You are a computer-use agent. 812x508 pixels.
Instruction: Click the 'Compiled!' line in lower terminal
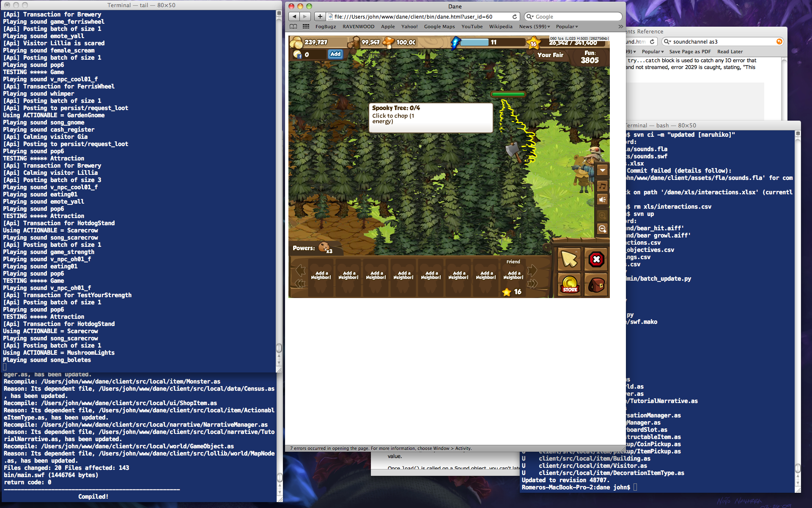[x=93, y=497]
